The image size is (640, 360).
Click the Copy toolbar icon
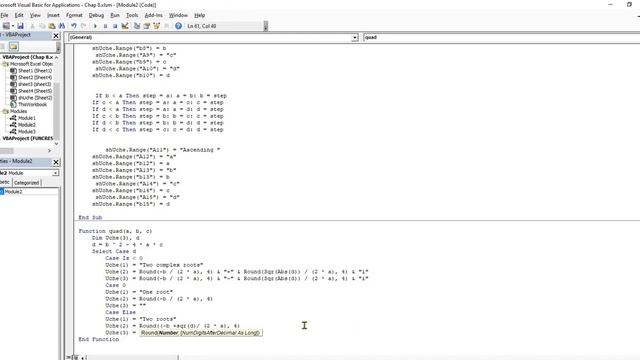[42, 26]
